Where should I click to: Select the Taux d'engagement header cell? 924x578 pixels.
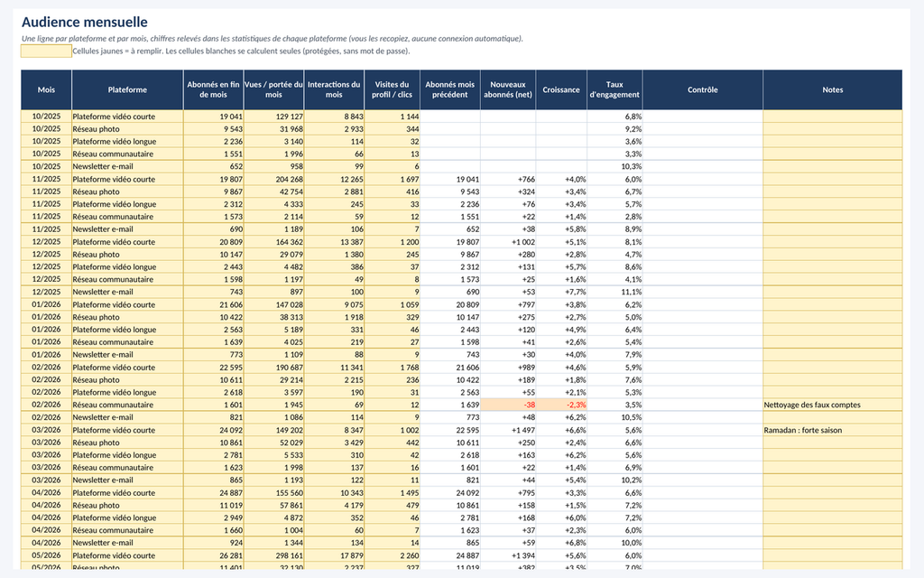point(614,89)
